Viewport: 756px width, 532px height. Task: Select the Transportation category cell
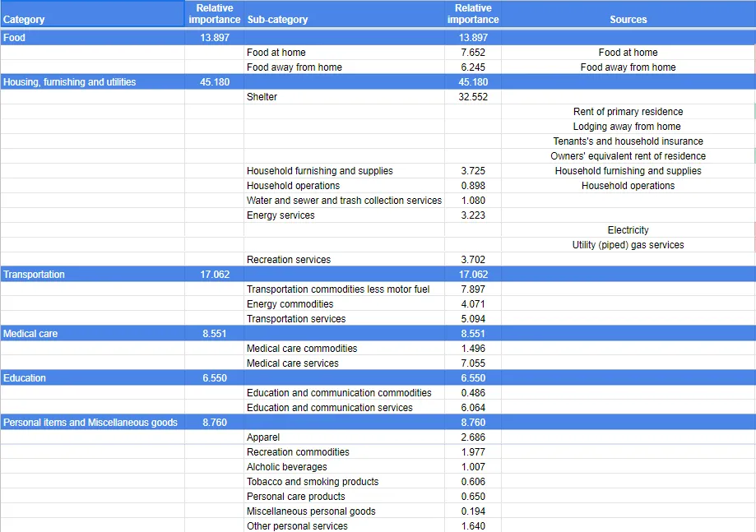pos(92,275)
